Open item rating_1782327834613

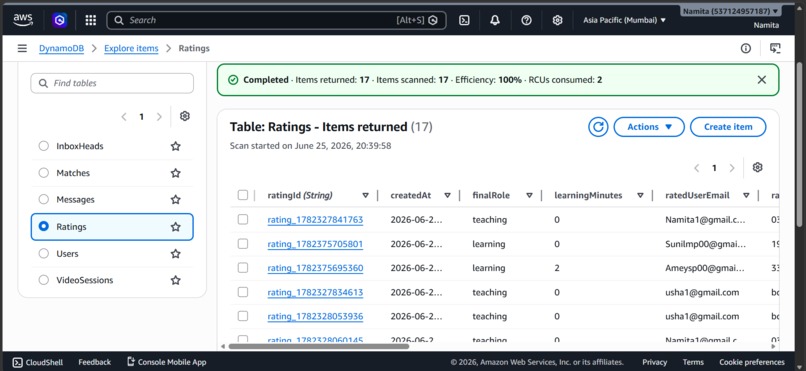(315, 292)
